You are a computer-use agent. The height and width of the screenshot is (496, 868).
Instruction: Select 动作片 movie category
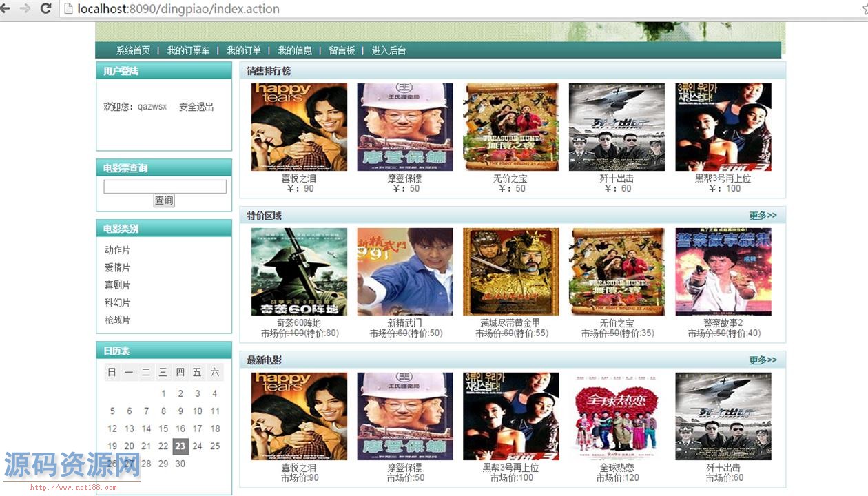[x=117, y=250]
